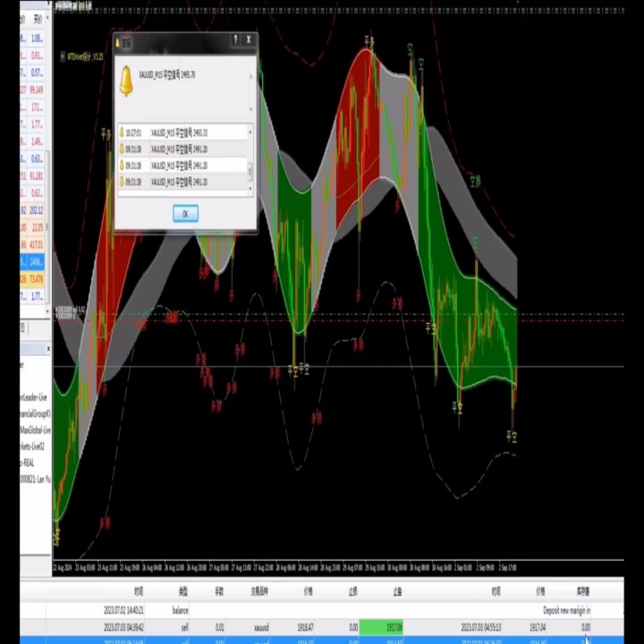The width and height of the screenshot is (644, 644).
Task: Click the balance row dated 2023.07.02
Action: 322,610
